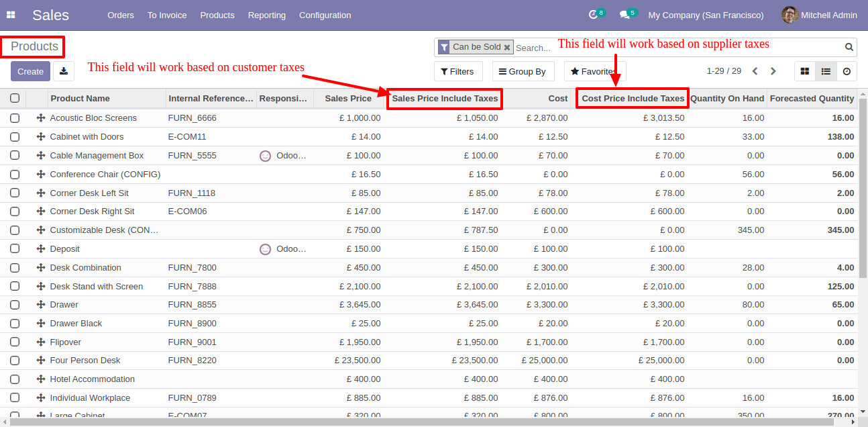868x427 pixels.
Task: Open the Favorites dropdown
Action: tap(594, 71)
